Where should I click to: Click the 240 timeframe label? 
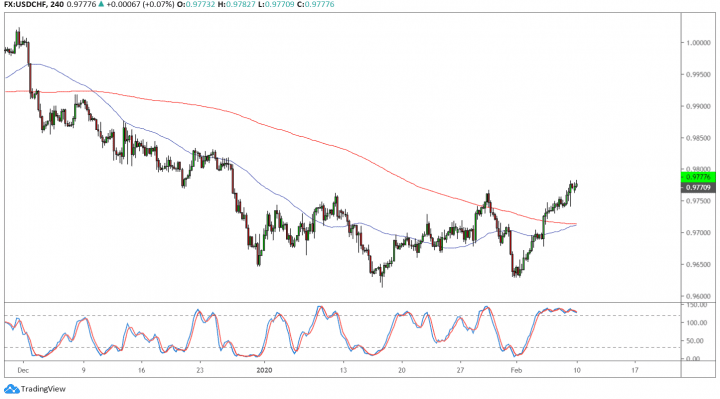[56, 5]
